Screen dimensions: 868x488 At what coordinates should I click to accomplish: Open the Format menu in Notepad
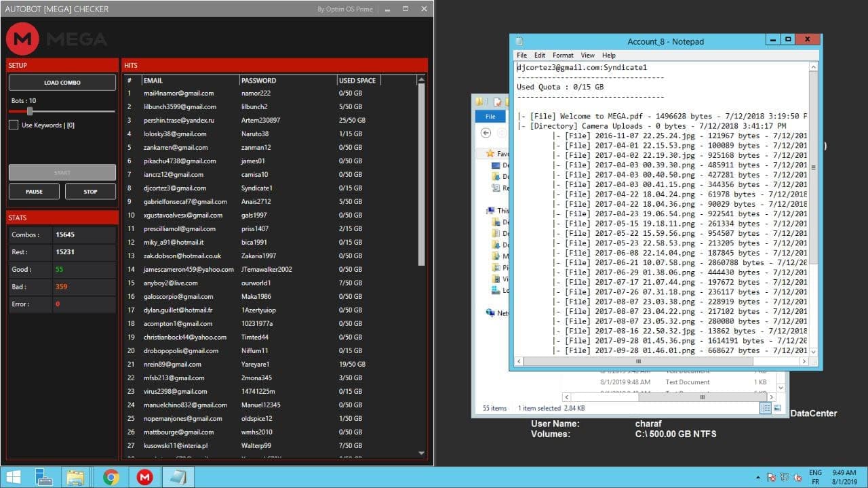point(563,56)
